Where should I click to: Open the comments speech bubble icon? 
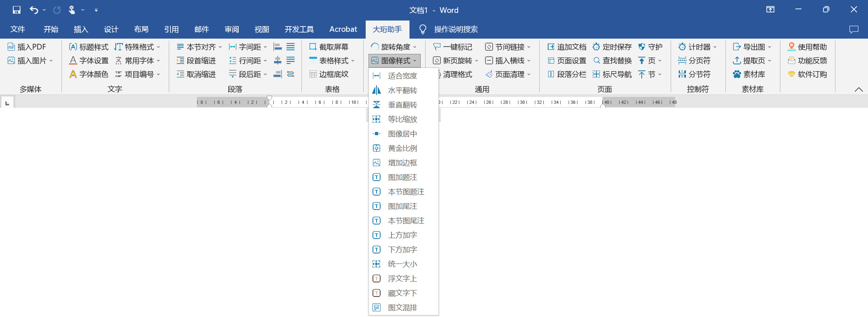854,29
